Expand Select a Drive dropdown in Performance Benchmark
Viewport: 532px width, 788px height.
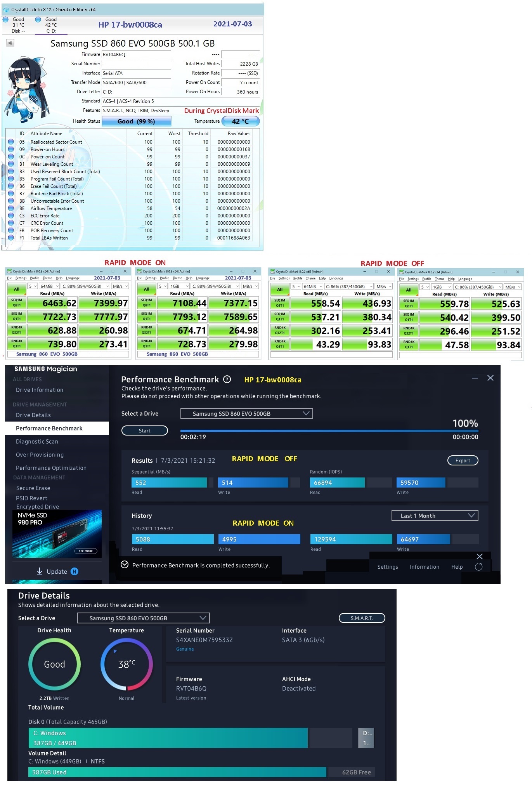coord(246,413)
